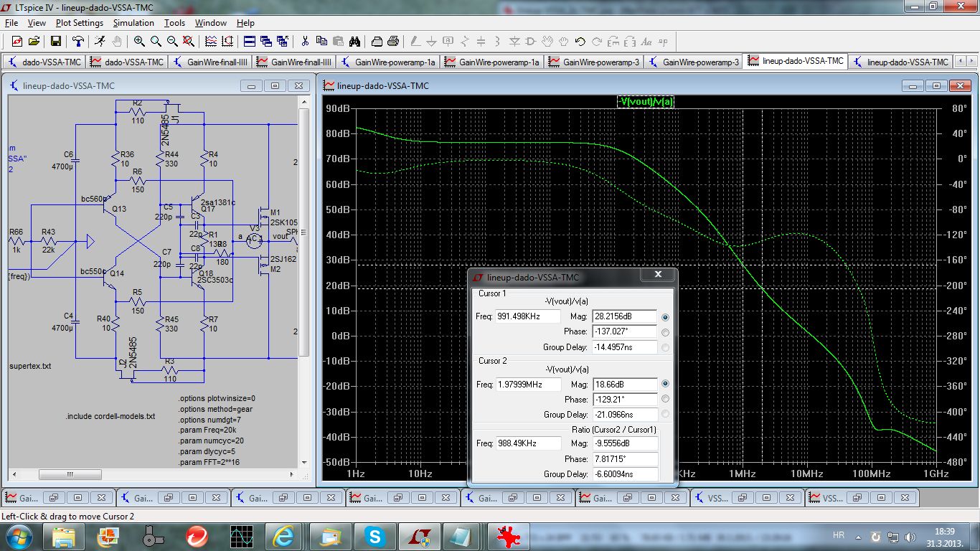Click the autorange axes icon

(x=227, y=42)
